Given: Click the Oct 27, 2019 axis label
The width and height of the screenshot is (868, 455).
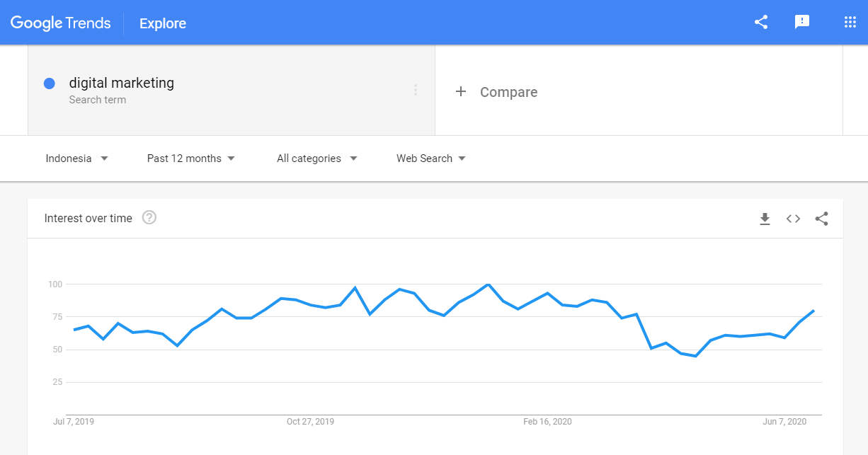Looking at the screenshot, I should [x=310, y=422].
